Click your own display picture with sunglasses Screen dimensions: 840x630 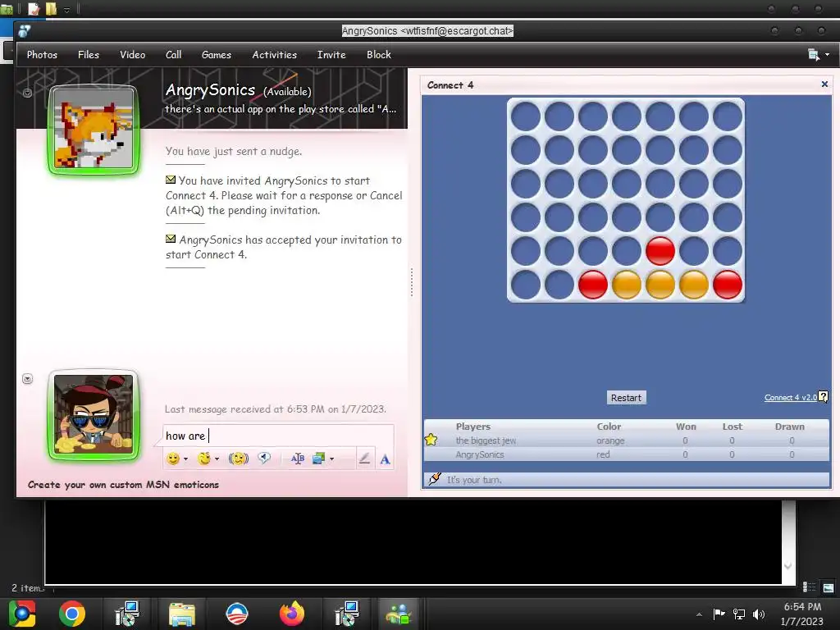(94, 414)
